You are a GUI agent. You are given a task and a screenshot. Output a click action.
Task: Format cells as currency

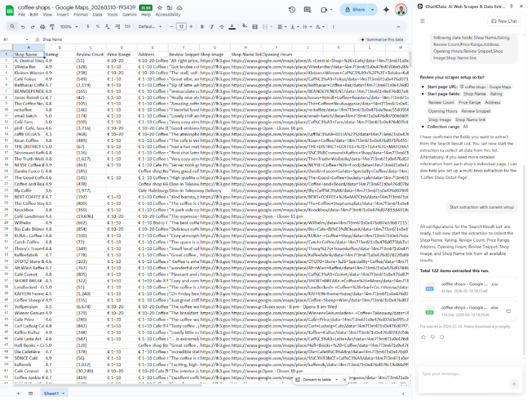[x=88, y=27]
